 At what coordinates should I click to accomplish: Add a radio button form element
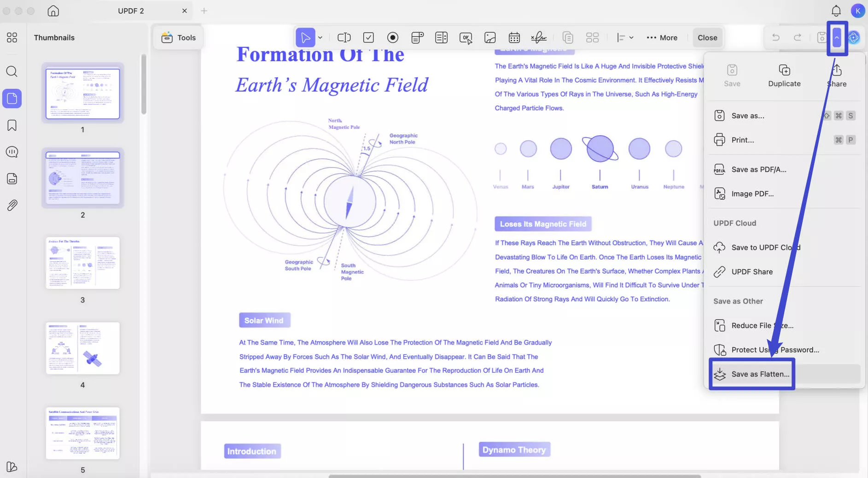393,38
